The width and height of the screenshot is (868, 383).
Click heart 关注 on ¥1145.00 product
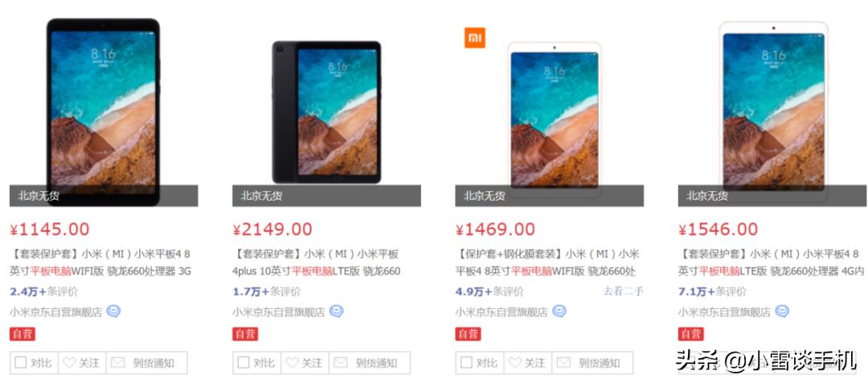coord(82,363)
